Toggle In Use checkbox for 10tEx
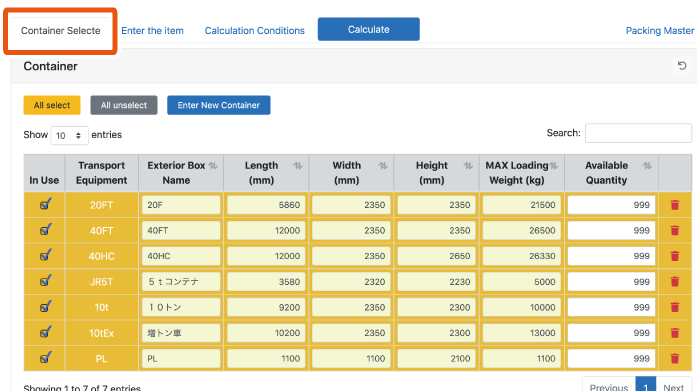The height and width of the screenshot is (391, 700). click(45, 332)
